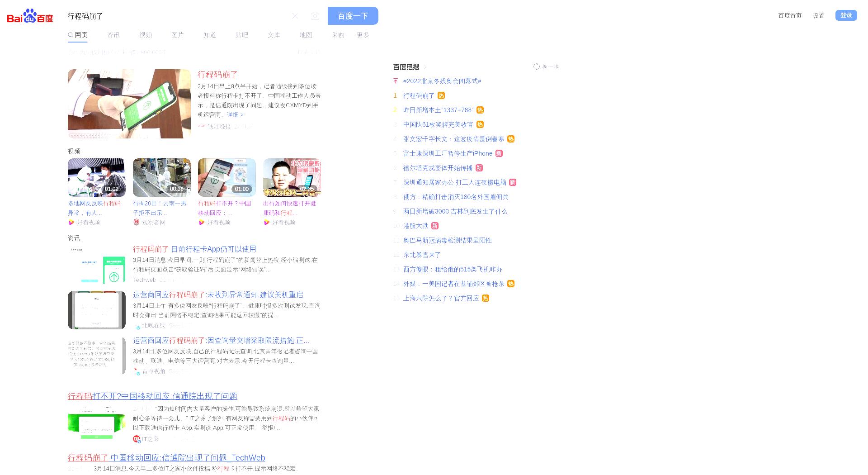868x475 pixels.
Task: Open hot search 中国队61枚奖牌完美收官
Action: click(x=438, y=125)
